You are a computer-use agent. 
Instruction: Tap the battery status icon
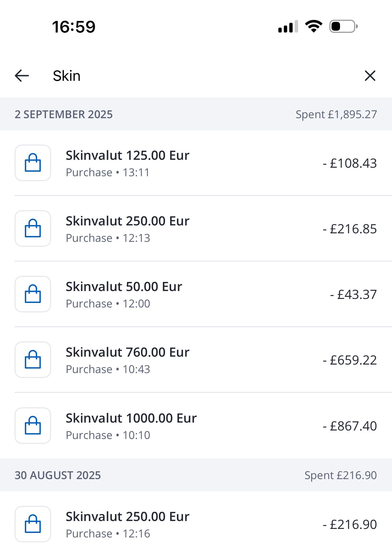pos(343,26)
